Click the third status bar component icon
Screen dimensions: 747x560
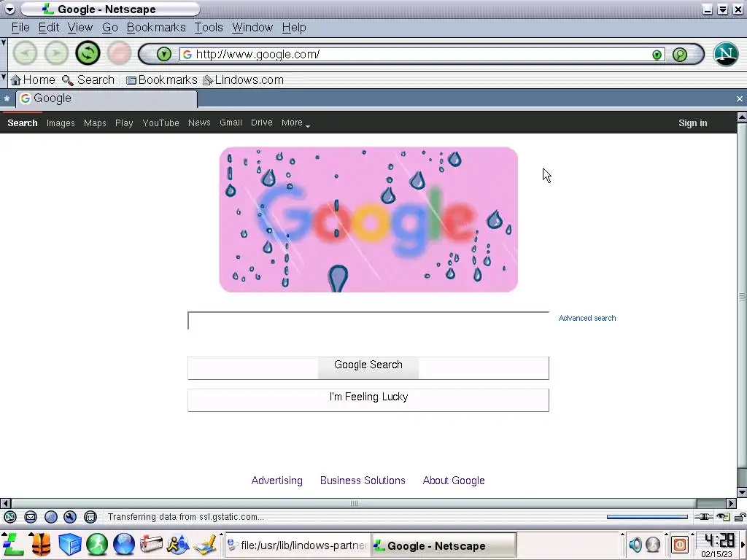tap(50, 517)
